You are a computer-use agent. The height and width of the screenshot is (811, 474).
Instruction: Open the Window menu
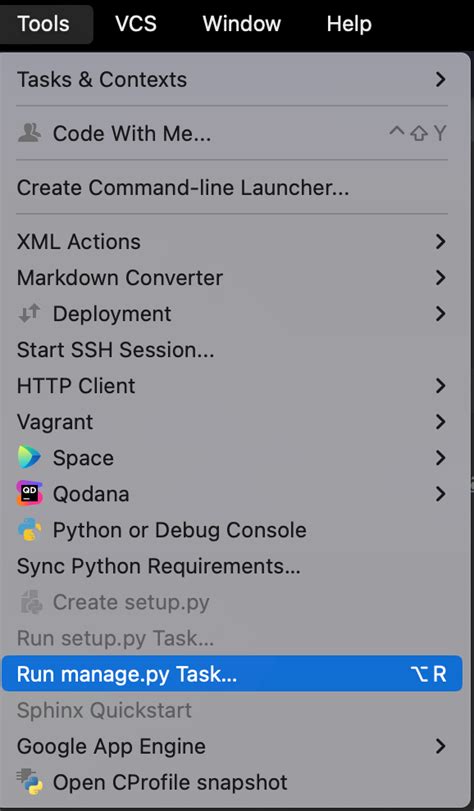coord(242,24)
